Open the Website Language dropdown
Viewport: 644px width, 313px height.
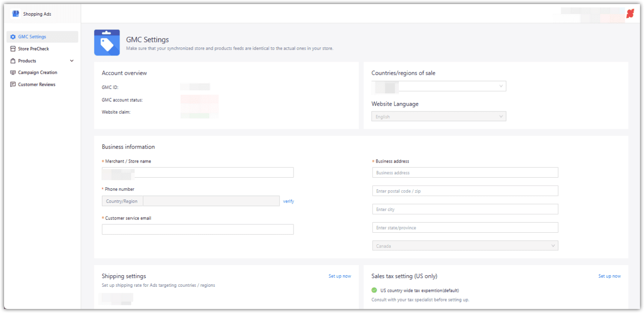coord(439,117)
